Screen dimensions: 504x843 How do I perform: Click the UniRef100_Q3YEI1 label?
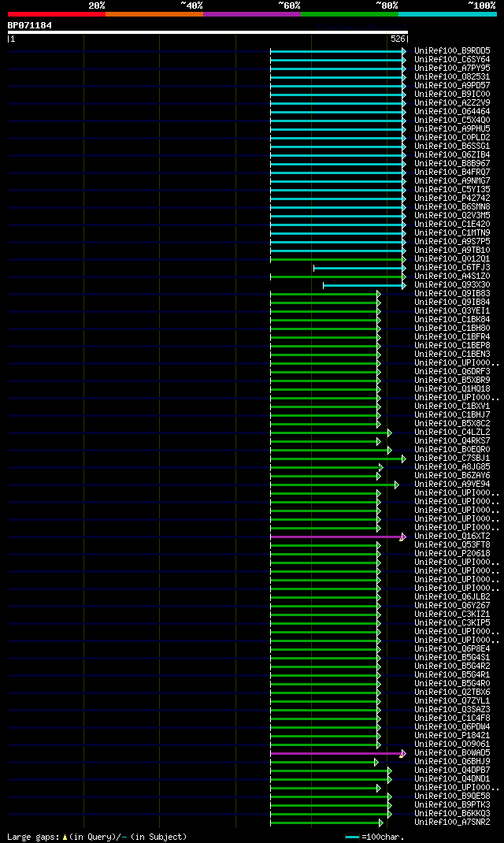452,310
